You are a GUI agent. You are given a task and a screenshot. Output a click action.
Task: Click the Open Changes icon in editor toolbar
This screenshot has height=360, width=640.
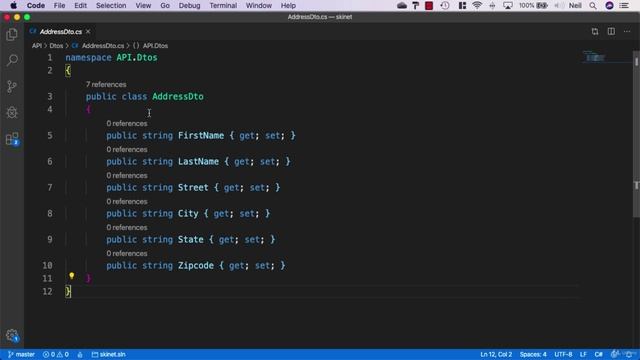tap(595, 31)
